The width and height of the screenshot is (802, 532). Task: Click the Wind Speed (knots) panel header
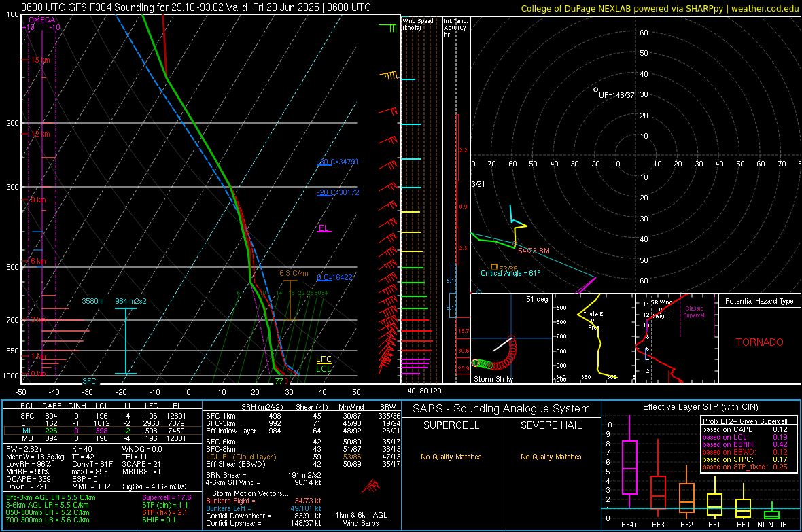point(417,24)
